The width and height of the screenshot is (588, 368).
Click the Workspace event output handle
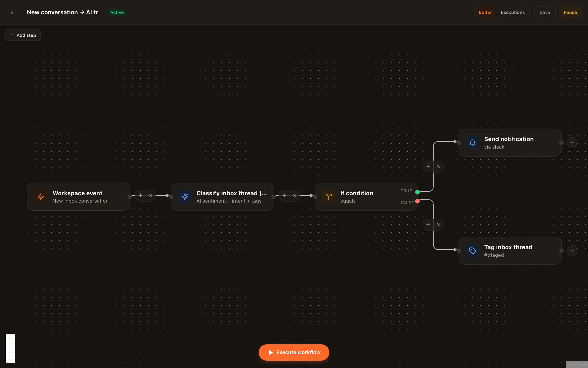[x=130, y=197]
